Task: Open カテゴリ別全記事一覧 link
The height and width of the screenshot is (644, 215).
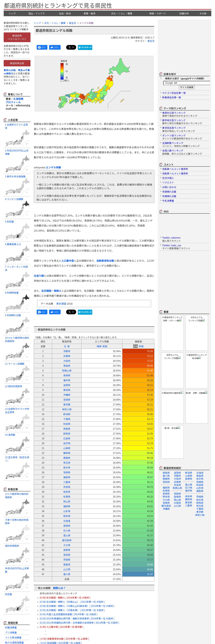Action: [x=174, y=93]
